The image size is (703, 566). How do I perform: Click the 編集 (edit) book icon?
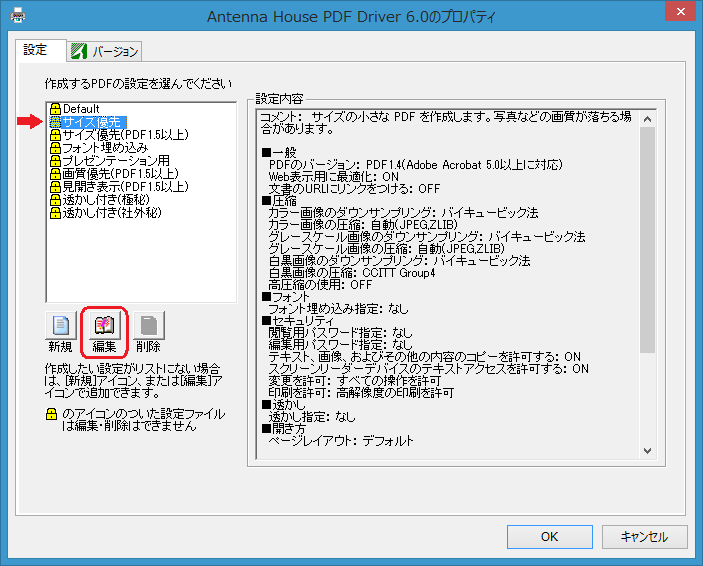tap(104, 325)
